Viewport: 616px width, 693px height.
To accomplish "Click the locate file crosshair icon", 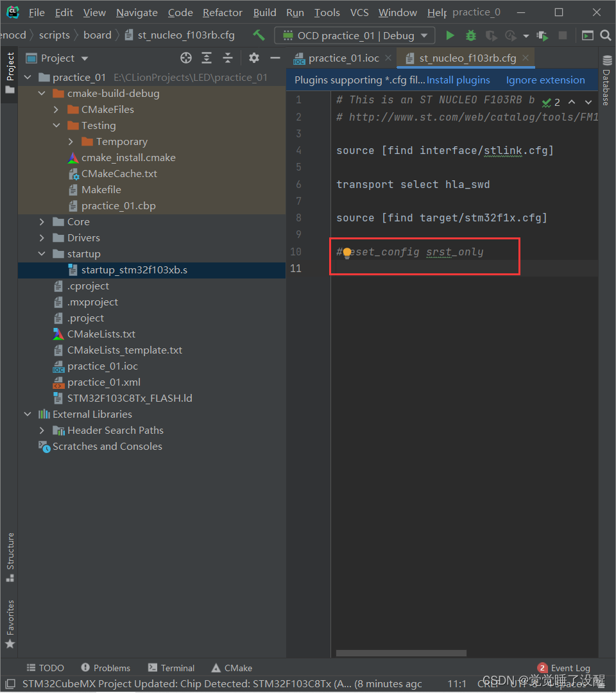I will tap(186, 58).
